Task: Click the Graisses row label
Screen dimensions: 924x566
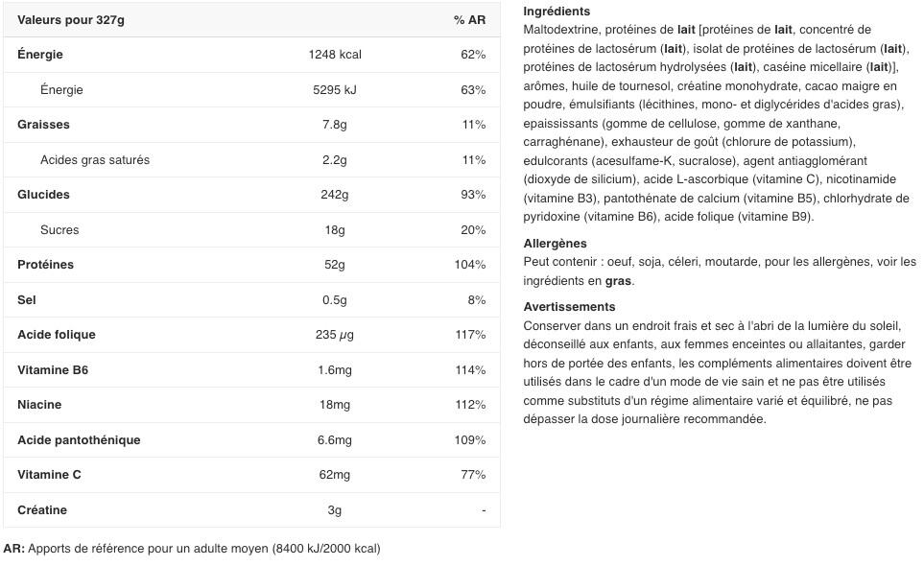Action: (43, 125)
